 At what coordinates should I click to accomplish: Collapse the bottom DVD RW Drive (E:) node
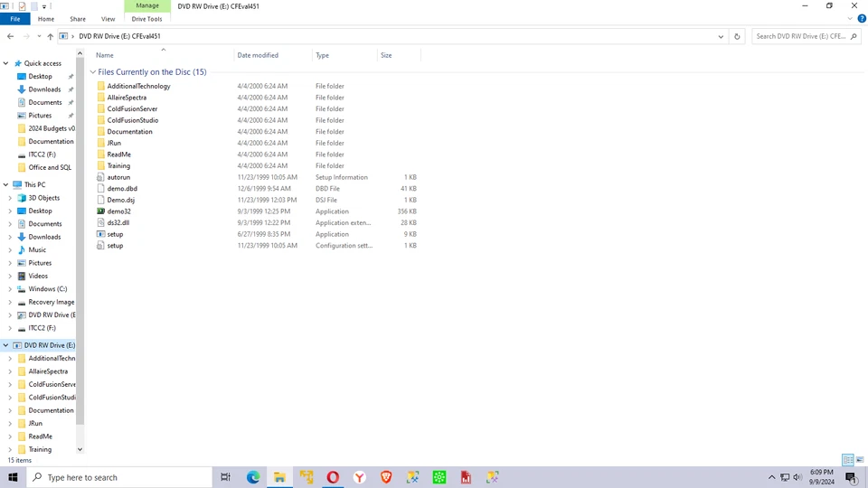pos(6,344)
